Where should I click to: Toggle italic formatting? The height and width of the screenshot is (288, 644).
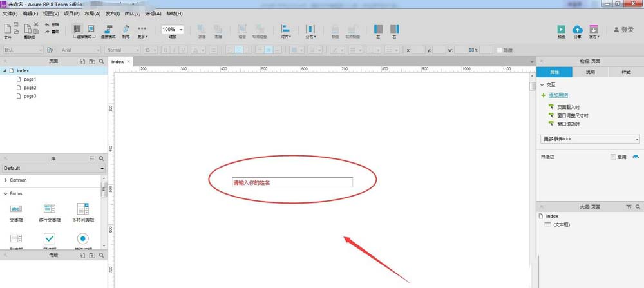point(174,50)
